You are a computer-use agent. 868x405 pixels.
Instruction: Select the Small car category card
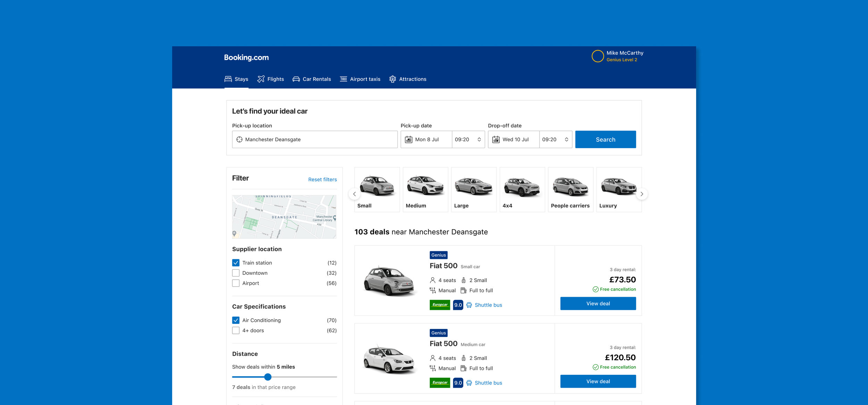coord(377,189)
